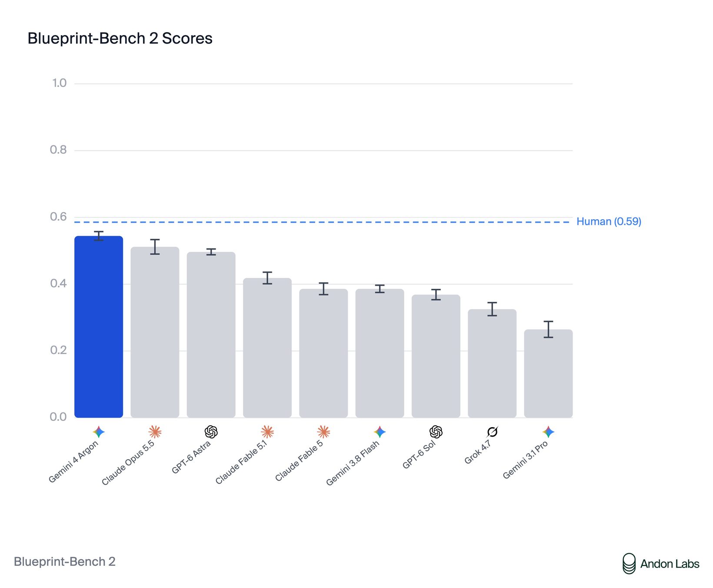713x588 pixels.
Task: Click the Gemini 4 Argon sparkle icon
Action: pyautogui.click(x=99, y=432)
